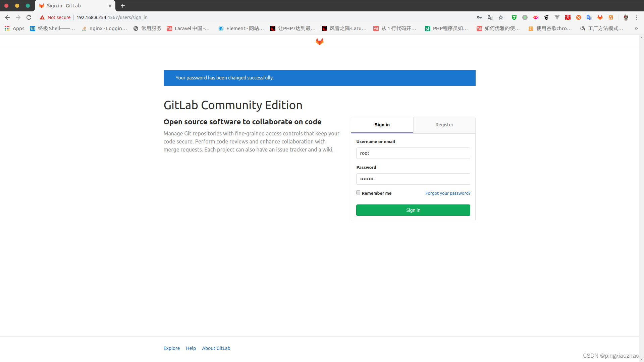644x362 pixels.
Task: Click the translate page icon in address bar
Action: tap(490, 17)
